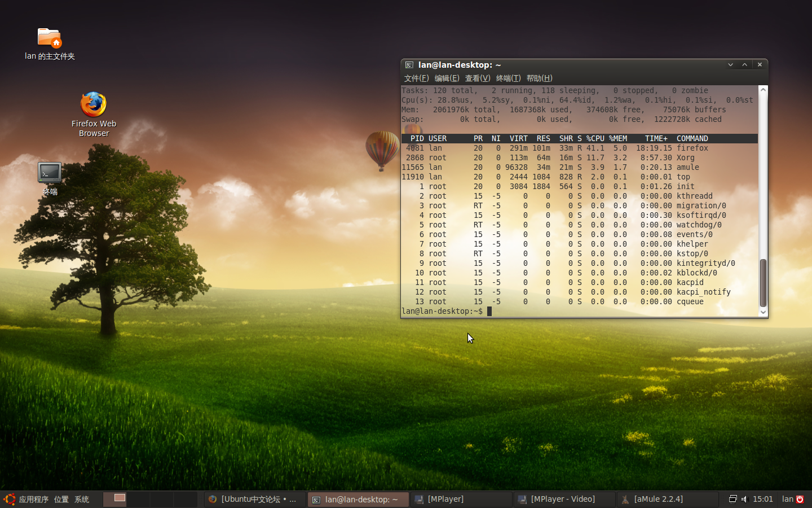Switch to Ubuntu中文论坛 Firefox taskbar window

[255, 499]
